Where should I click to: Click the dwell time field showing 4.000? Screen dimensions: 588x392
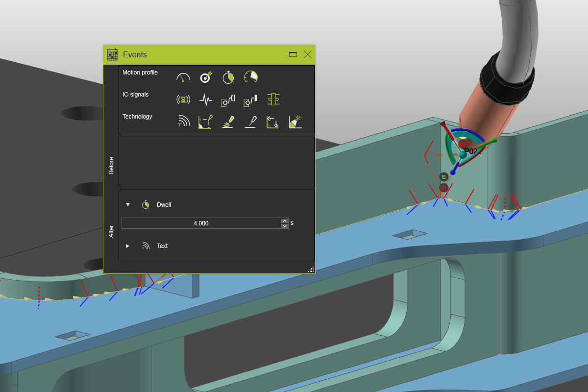coord(201,223)
